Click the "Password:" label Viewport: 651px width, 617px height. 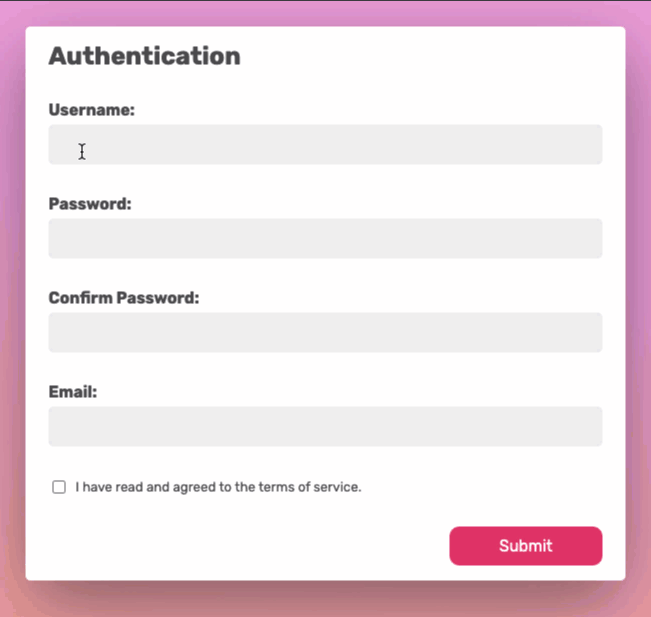90,204
